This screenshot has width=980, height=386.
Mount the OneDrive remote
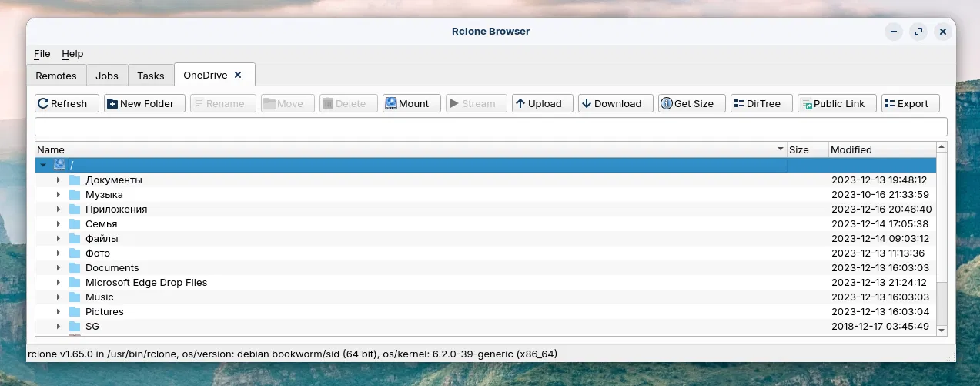point(412,103)
